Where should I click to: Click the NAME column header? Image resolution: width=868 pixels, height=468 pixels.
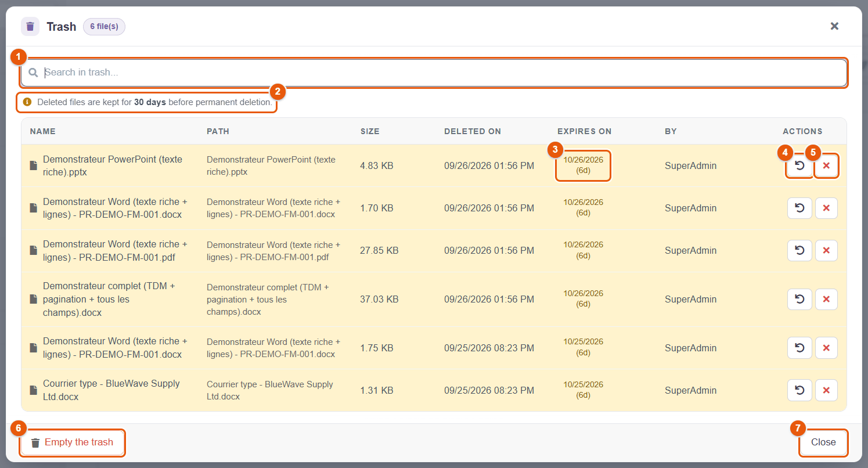point(43,131)
